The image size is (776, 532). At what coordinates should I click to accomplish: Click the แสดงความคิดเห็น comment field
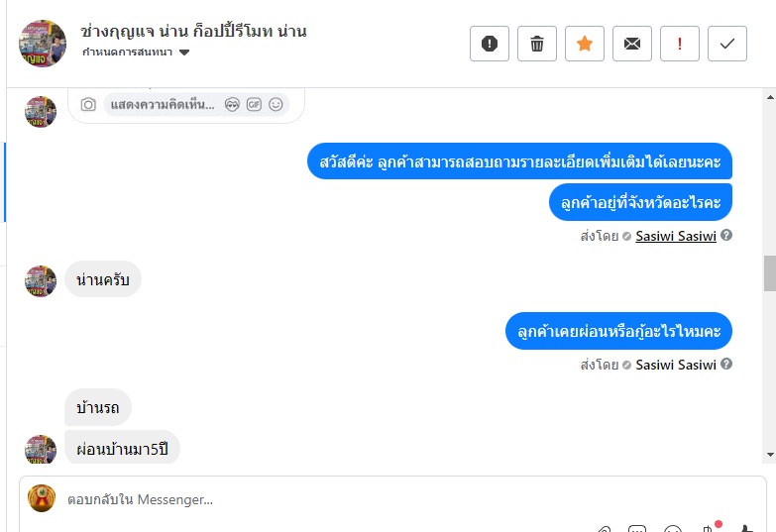point(163,104)
